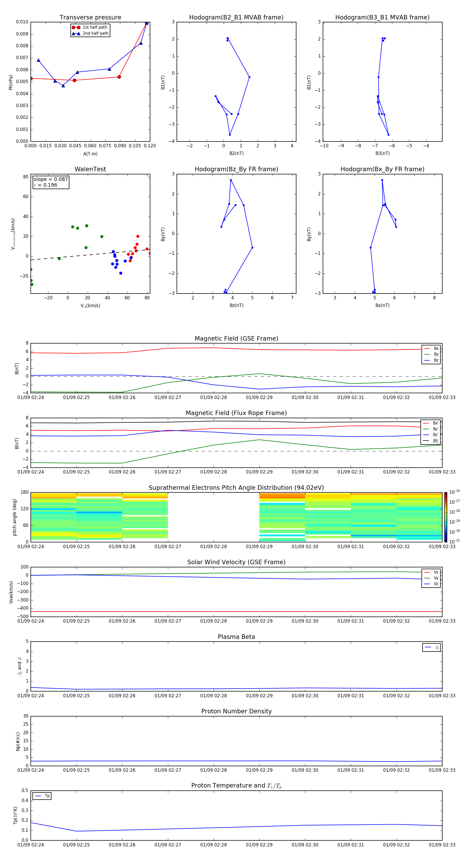Click the 10^-26 color bar tick label
The image size is (473, 868).
[455, 492]
